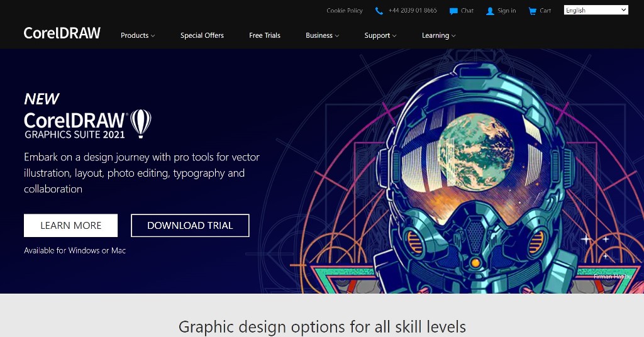Click the Chat speech bubble icon

point(453,11)
